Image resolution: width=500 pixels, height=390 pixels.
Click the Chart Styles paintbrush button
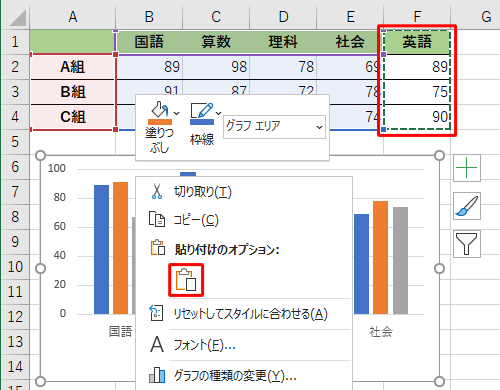[x=467, y=206]
